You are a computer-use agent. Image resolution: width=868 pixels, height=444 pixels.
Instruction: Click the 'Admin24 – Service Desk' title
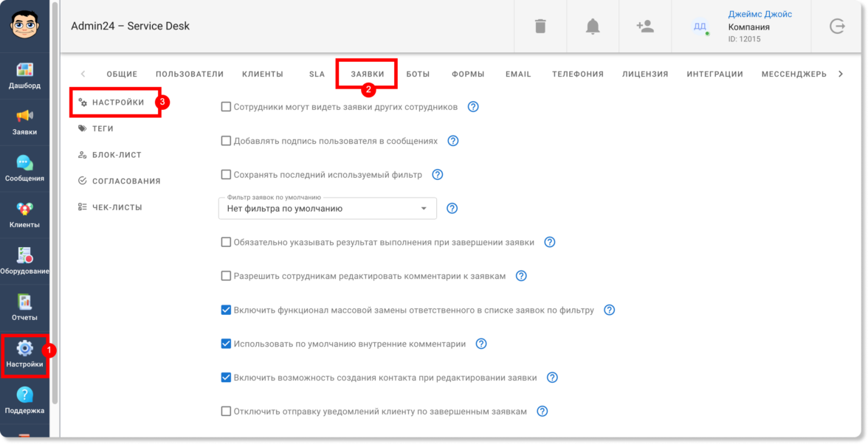coord(130,26)
